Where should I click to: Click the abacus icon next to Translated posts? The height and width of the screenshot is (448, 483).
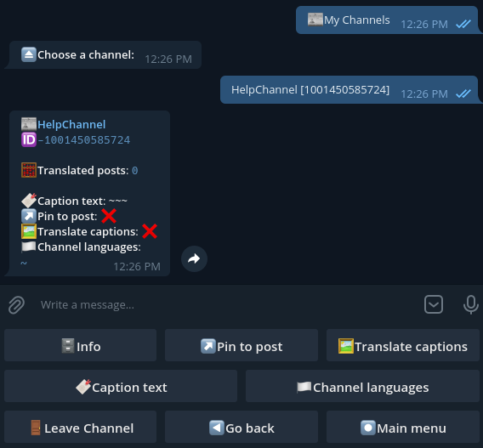click(x=29, y=170)
